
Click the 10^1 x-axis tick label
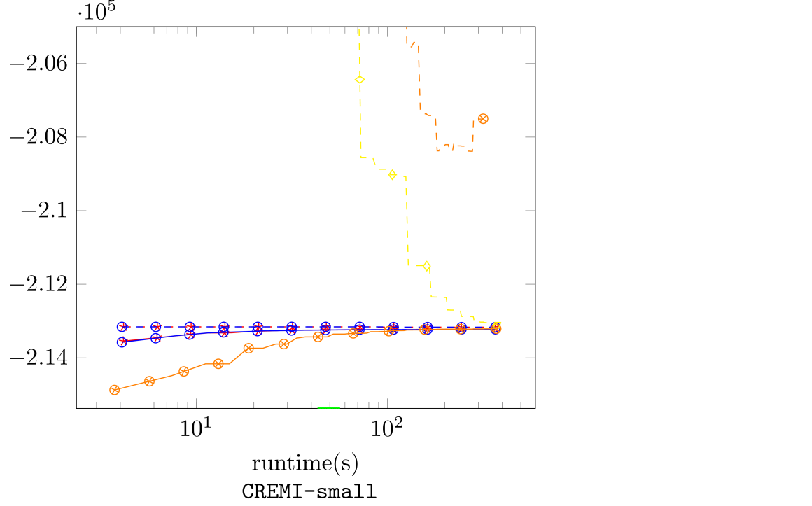tap(196, 428)
